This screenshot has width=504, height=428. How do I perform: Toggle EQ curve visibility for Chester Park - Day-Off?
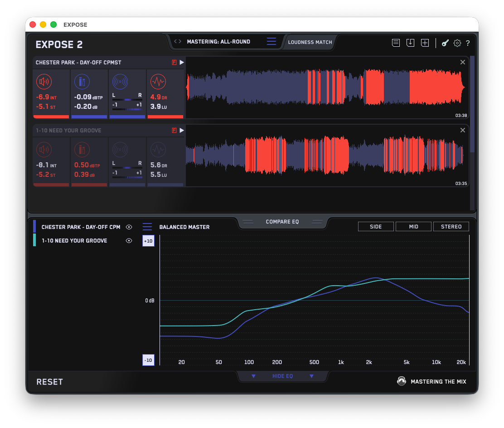[129, 227]
